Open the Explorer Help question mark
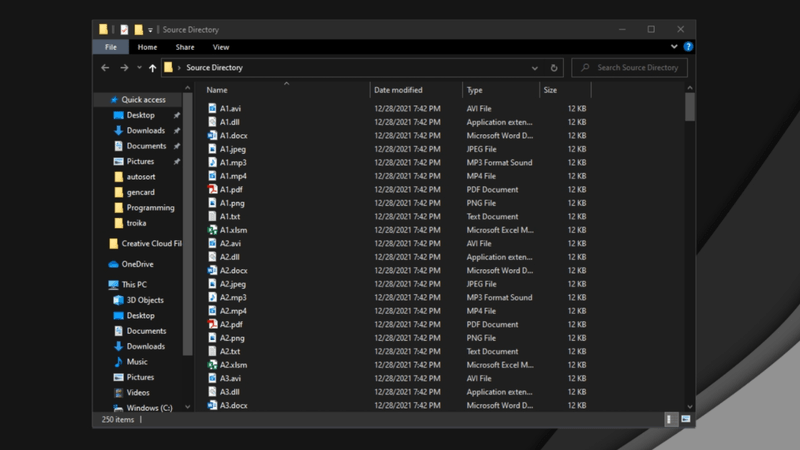This screenshot has height=450, width=800. pos(688,46)
